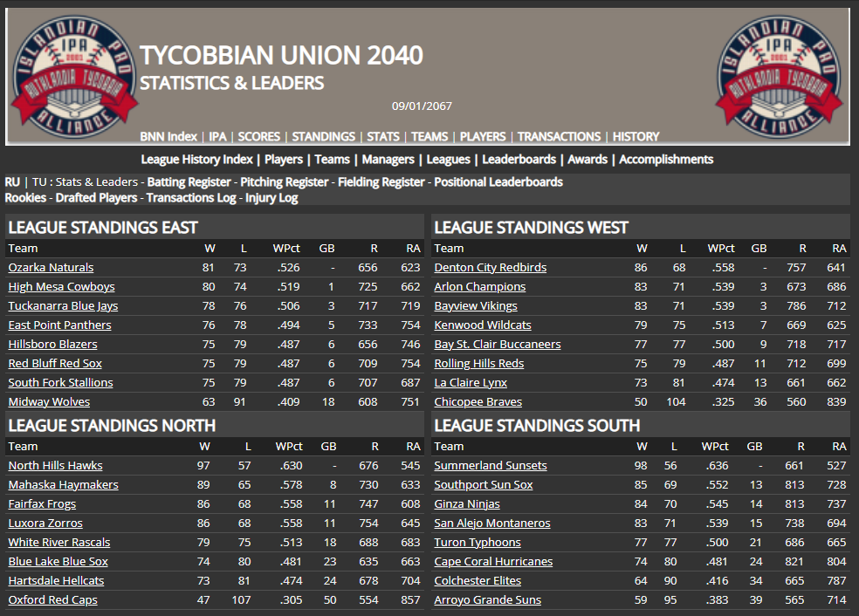Open the PLAYERS menu item
The image size is (859, 616).
483,136
